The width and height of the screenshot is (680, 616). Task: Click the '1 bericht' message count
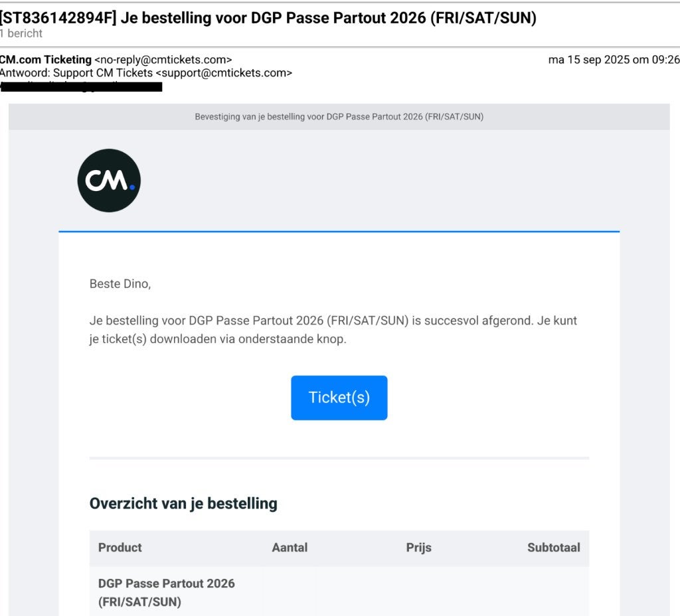[21, 33]
